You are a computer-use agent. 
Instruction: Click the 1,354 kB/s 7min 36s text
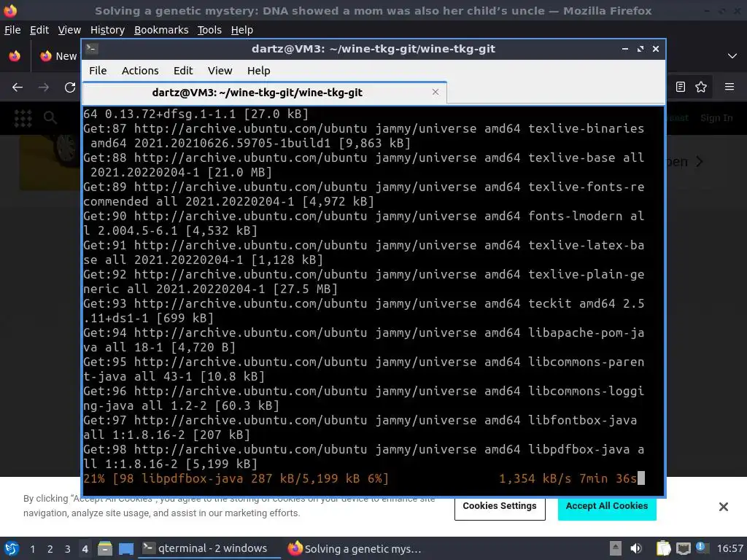[568, 478]
